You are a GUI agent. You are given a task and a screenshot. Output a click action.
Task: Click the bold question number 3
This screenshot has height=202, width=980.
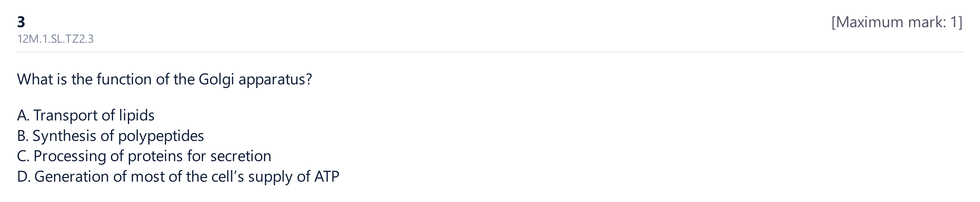point(21,22)
